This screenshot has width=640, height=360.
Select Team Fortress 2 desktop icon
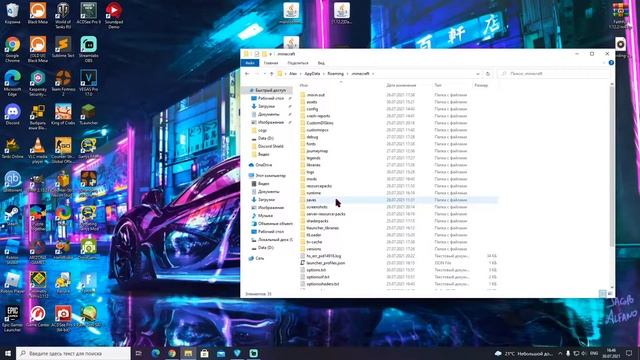(63, 83)
